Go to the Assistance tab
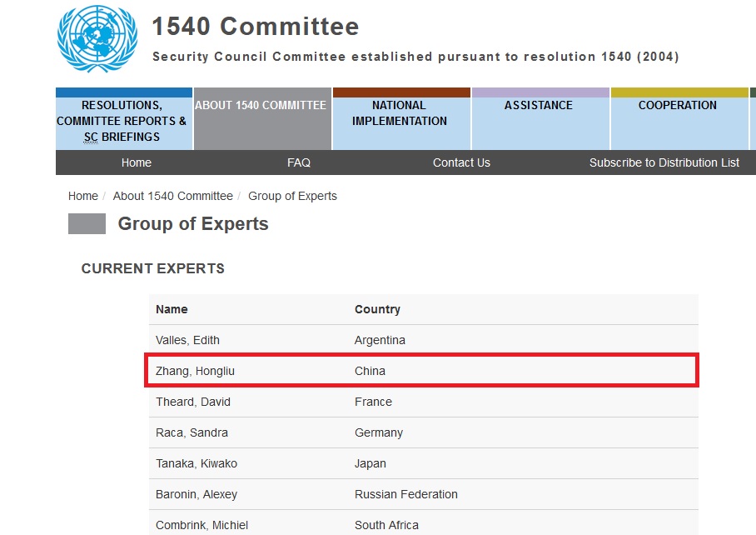Image resolution: width=756 pixels, height=535 pixels. 540,119
